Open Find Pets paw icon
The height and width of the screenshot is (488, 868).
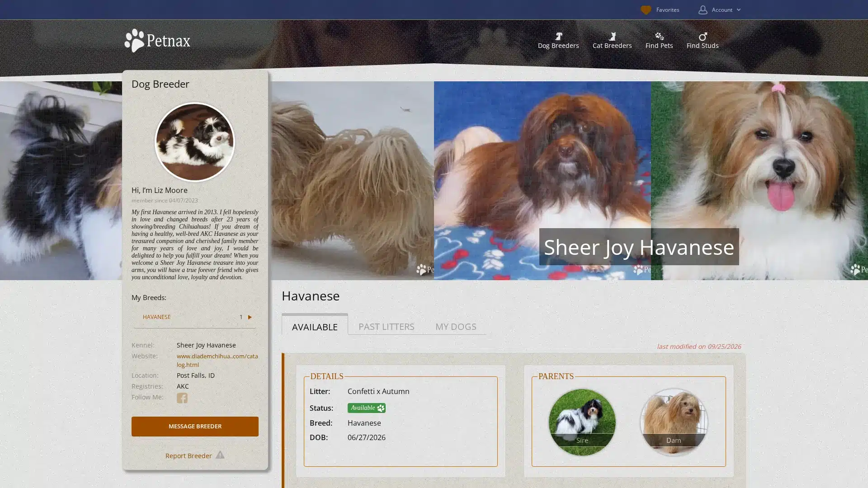pos(659,36)
